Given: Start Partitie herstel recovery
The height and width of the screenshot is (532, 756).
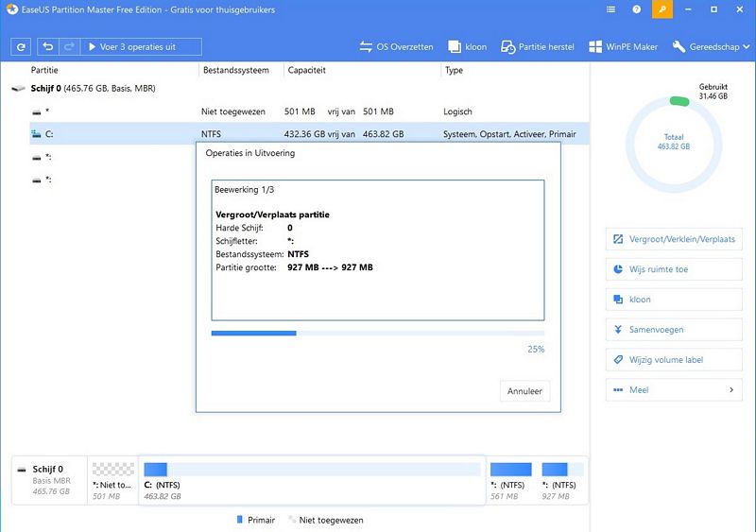Looking at the screenshot, I should click(x=538, y=47).
